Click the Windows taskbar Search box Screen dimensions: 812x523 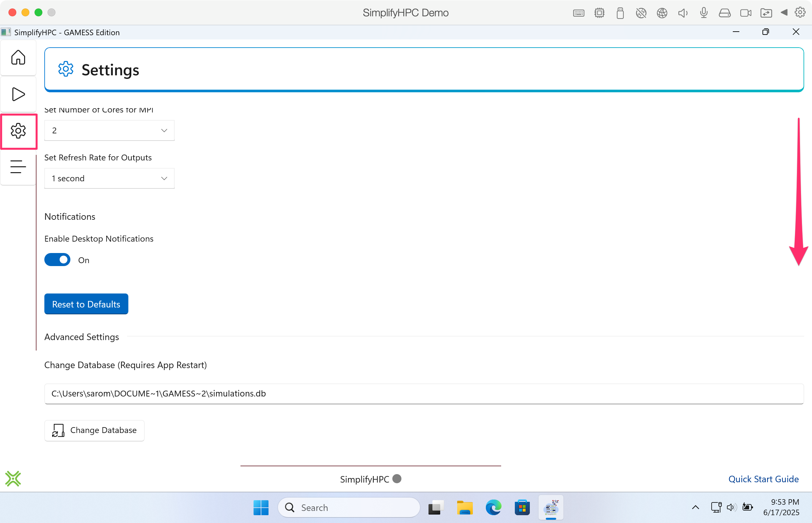click(x=349, y=507)
